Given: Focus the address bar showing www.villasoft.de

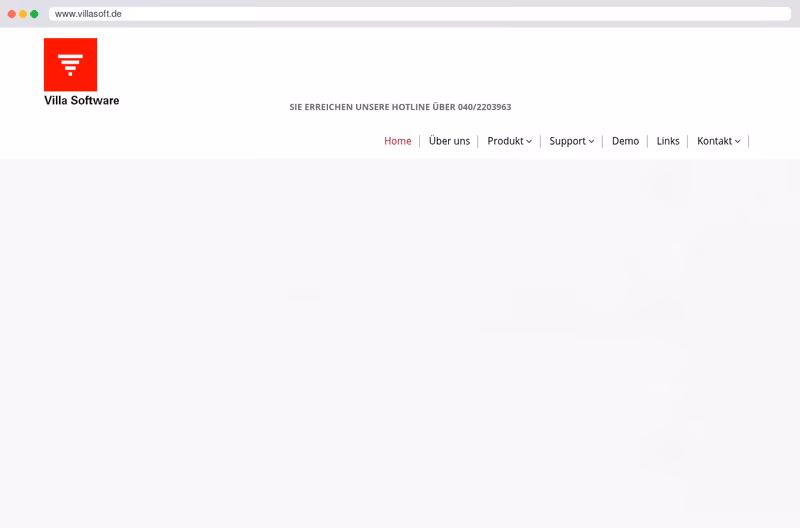Looking at the screenshot, I should pyautogui.click(x=419, y=14).
